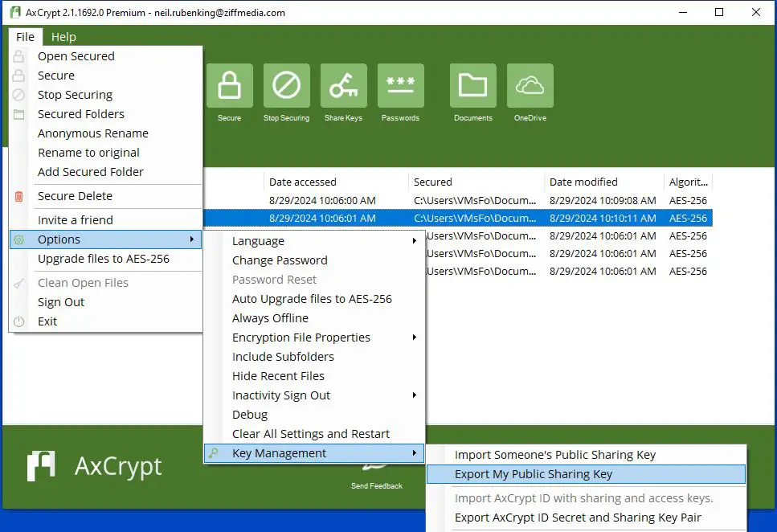The width and height of the screenshot is (777, 532).
Task: Open the OneDrive cloud toolbar icon
Action: coord(530,85)
